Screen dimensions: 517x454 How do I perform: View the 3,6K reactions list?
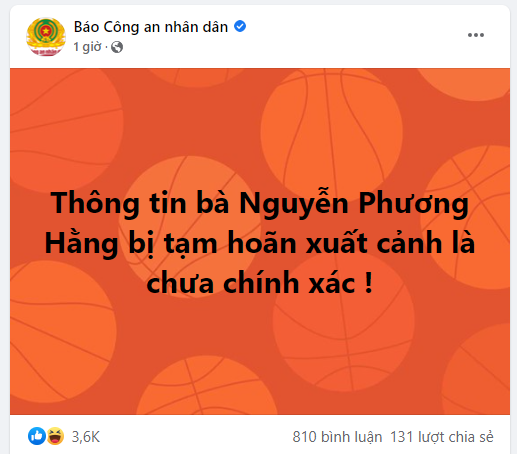click(86, 437)
